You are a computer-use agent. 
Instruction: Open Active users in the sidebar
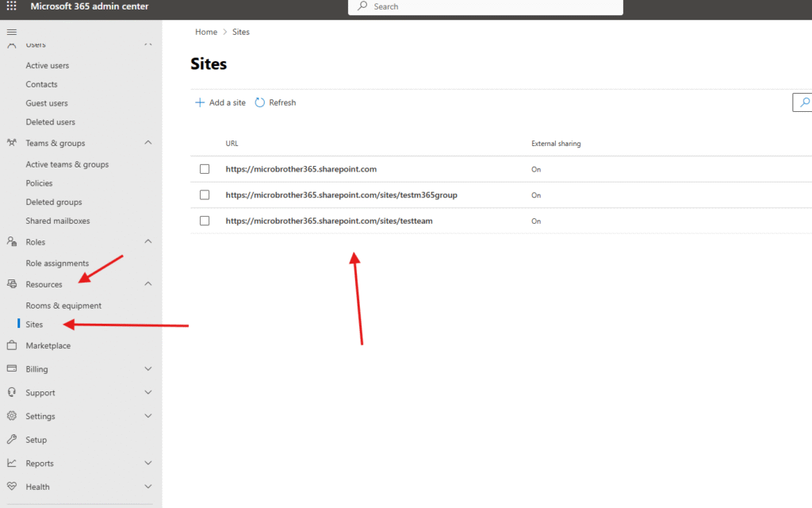click(x=48, y=66)
